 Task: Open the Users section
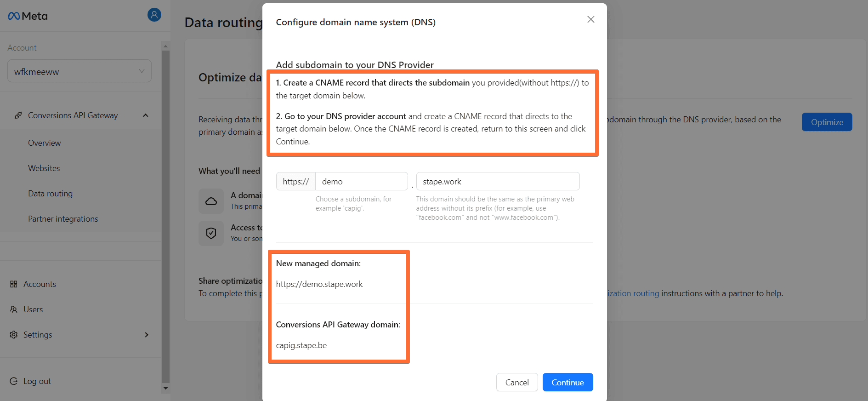click(x=33, y=309)
